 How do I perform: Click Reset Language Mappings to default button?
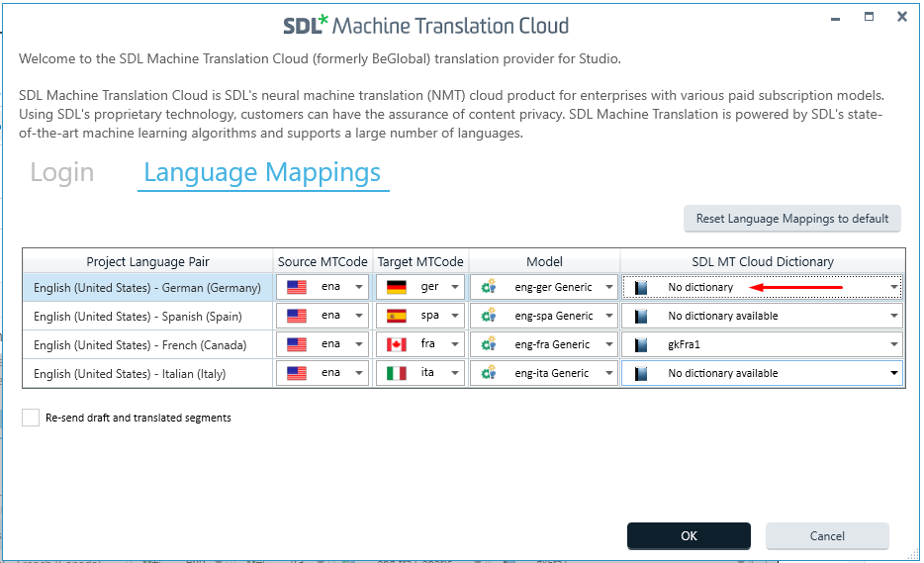point(792,219)
